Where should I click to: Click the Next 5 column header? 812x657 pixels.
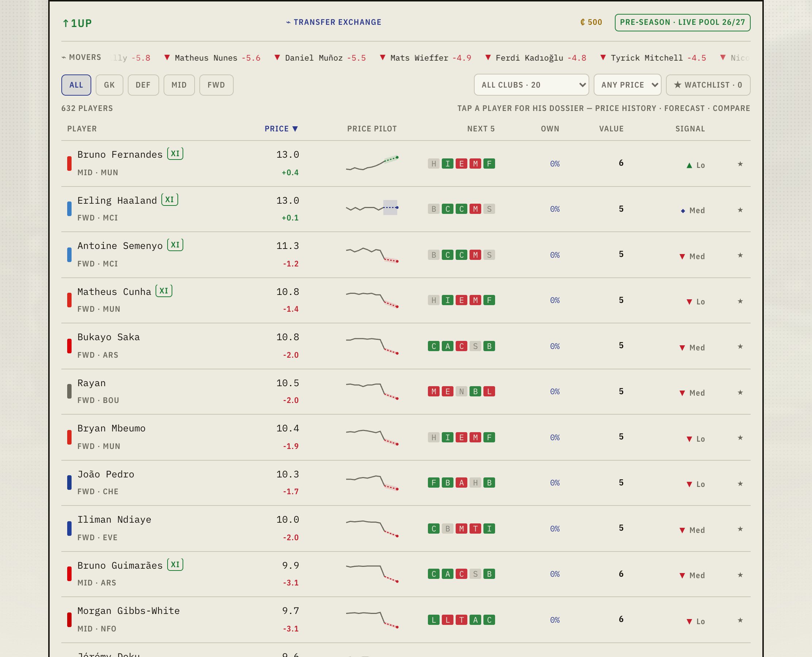pos(481,129)
